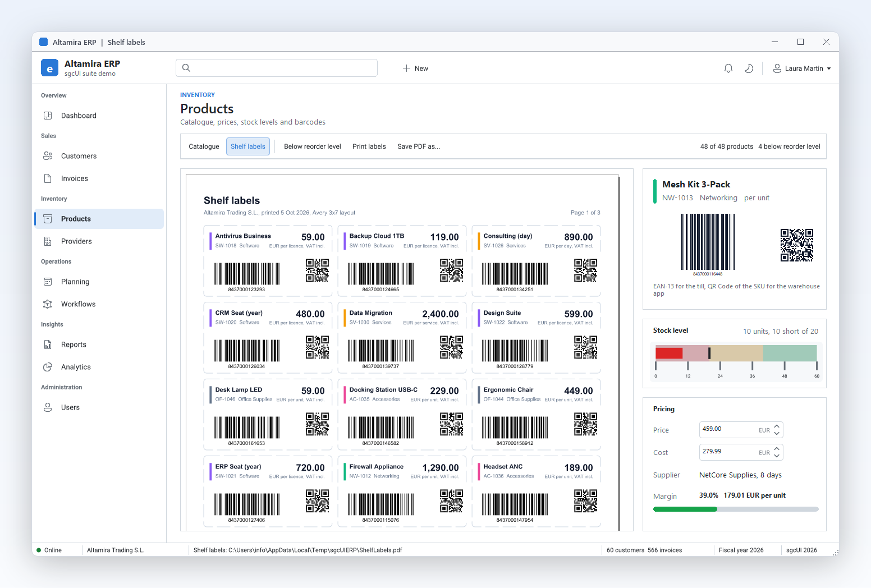Click the green margin progress bar
871x588 pixels.
point(685,509)
